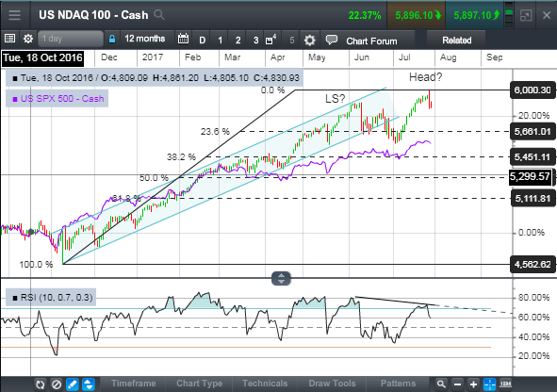557x392 pixels.
Task: Open chart settings gear beside list icon
Action: [x=28, y=39]
